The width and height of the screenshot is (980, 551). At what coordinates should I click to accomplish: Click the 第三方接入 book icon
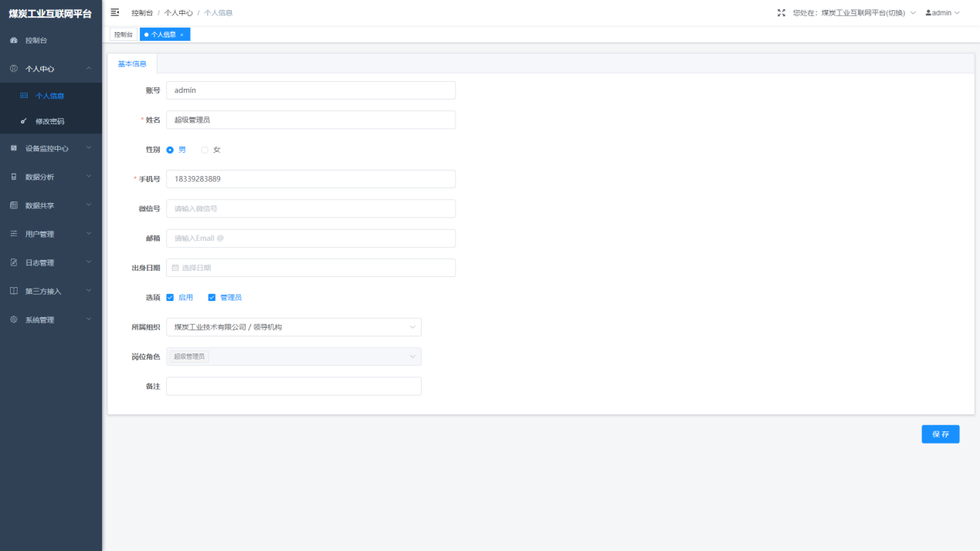(14, 291)
